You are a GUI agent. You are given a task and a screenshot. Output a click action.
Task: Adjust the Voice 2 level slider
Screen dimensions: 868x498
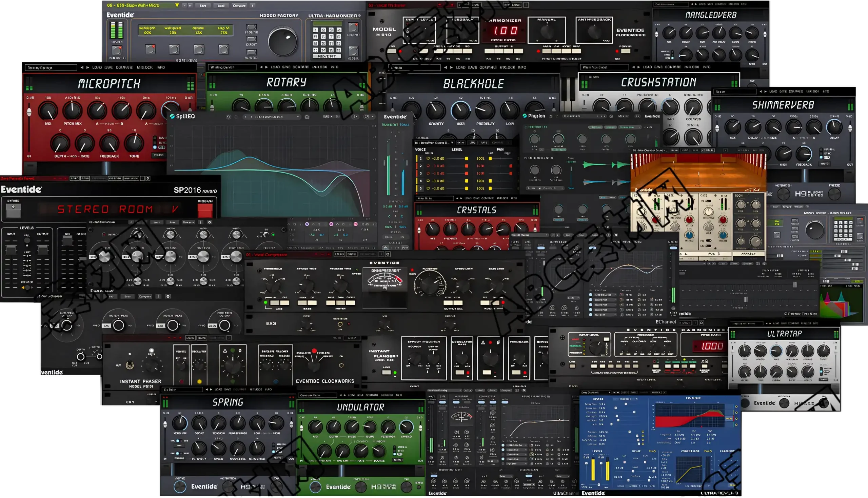pos(467,166)
